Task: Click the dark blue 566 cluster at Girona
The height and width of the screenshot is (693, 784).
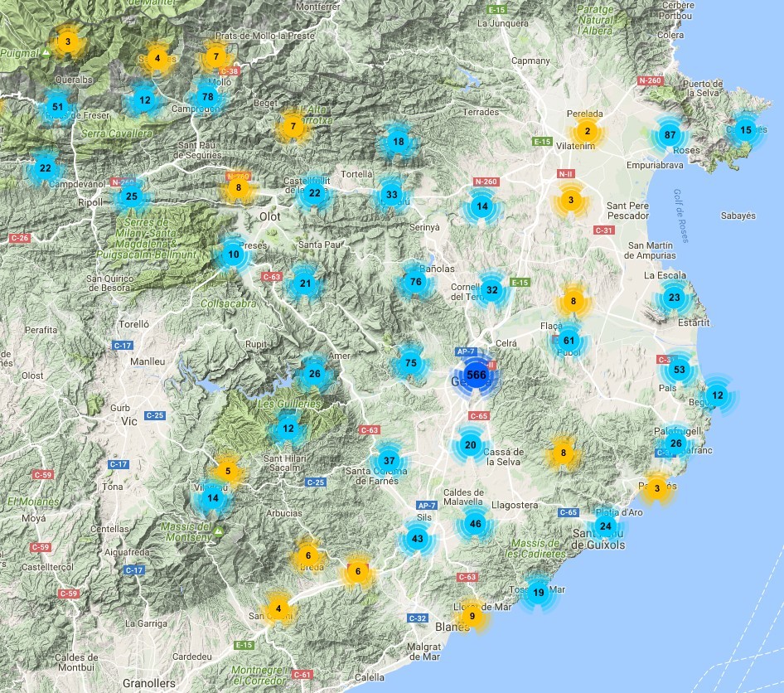Action: point(477,375)
